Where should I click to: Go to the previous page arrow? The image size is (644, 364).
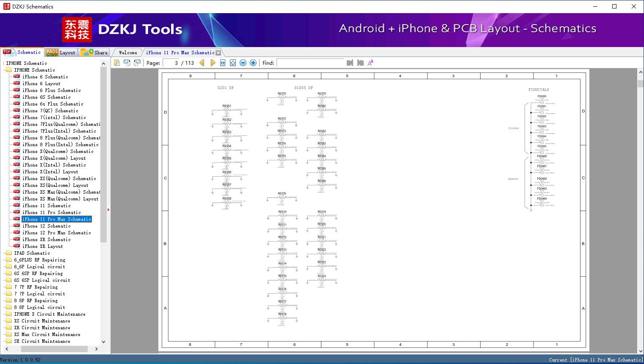(202, 63)
